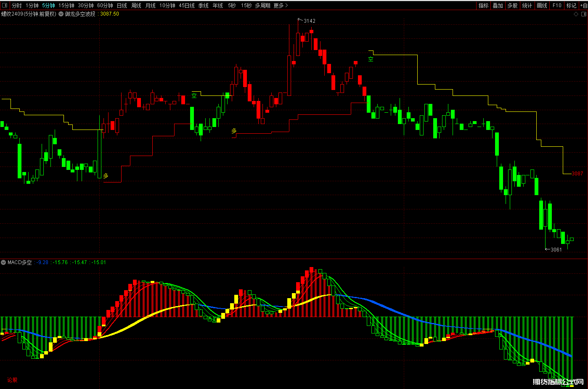Switch to 分时 view
Viewport: 588px width, 389px height.
(x=16, y=5)
